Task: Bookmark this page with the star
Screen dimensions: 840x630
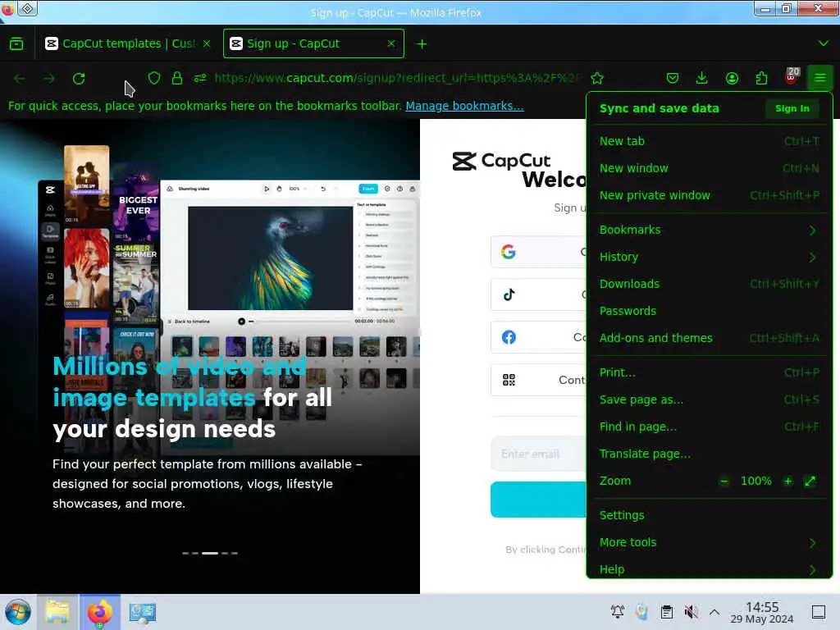Action: (597, 79)
